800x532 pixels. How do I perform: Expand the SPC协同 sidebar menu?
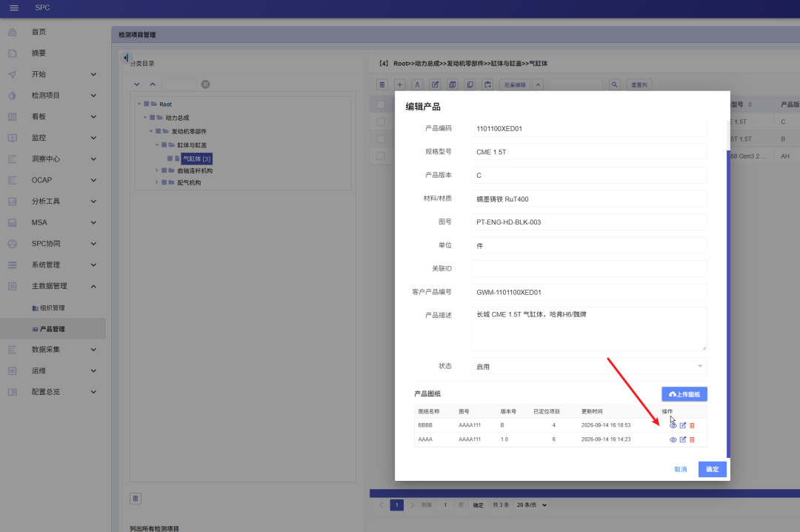[53, 244]
